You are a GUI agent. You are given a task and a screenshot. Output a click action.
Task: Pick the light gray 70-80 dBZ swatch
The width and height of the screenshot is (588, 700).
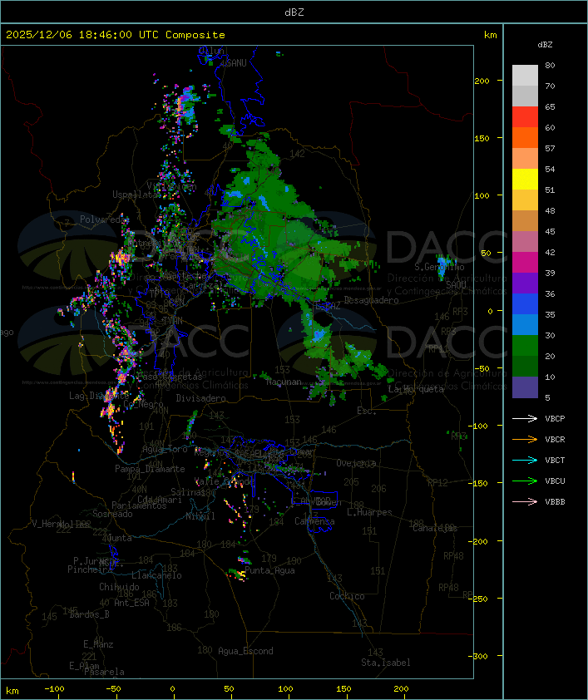coord(525,76)
